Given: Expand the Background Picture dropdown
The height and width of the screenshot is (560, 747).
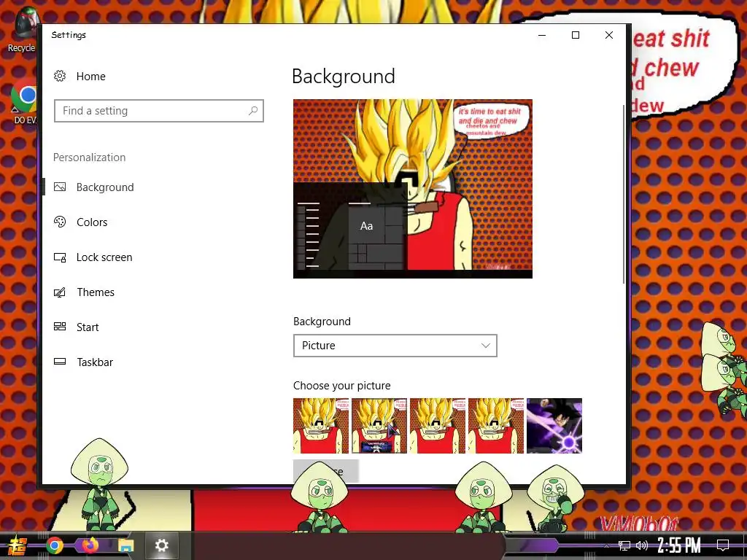Looking at the screenshot, I should click(x=395, y=346).
